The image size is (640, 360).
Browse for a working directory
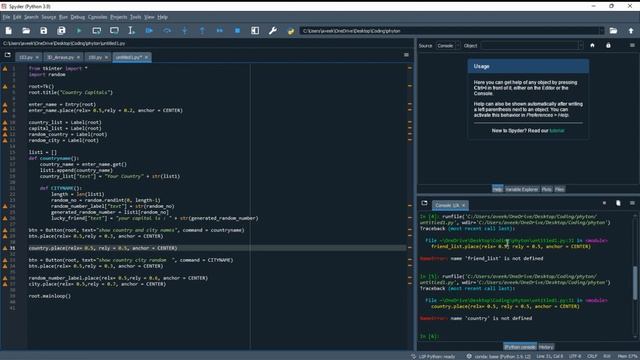click(x=613, y=31)
